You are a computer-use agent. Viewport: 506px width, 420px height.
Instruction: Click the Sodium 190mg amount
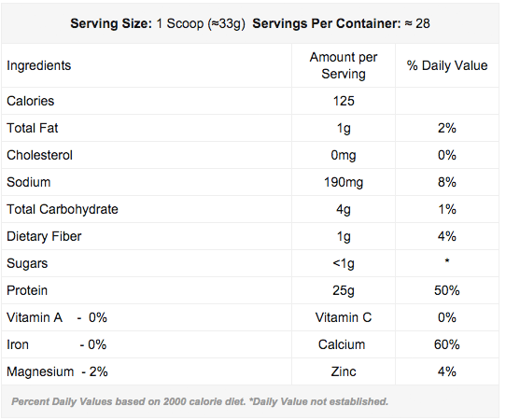click(x=344, y=182)
